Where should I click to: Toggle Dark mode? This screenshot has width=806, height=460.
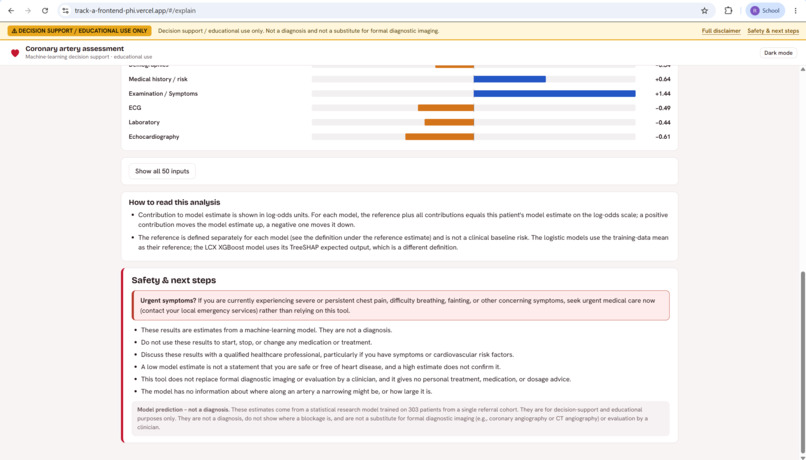point(778,52)
